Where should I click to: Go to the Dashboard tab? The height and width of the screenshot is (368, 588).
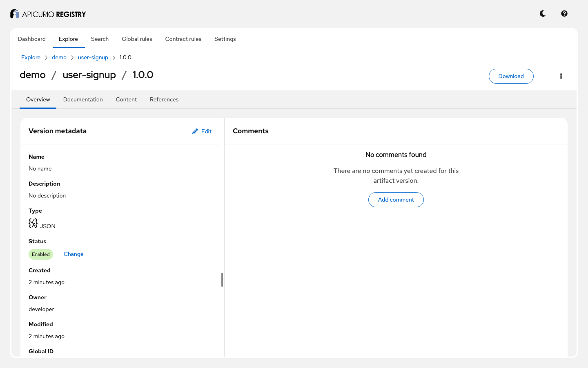32,39
